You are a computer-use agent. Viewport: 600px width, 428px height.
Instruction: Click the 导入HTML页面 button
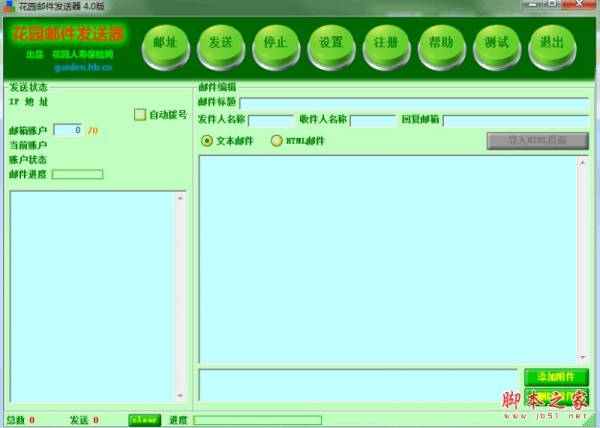pyautogui.click(x=537, y=141)
